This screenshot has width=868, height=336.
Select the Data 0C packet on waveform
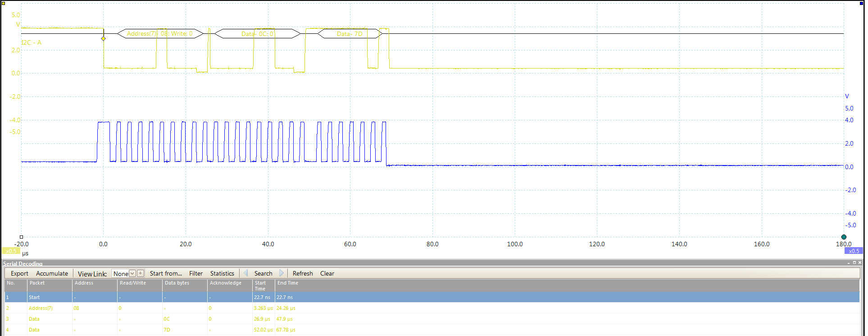(x=257, y=33)
